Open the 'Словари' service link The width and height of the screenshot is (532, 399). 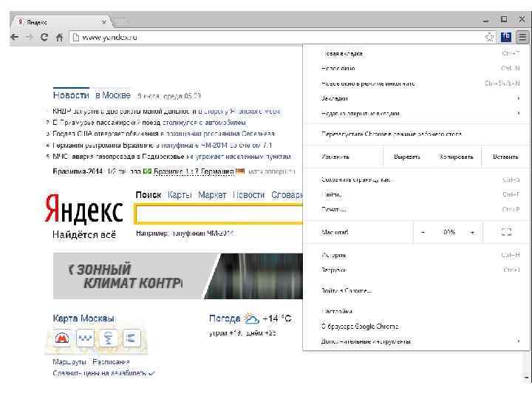click(x=287, y=195)
